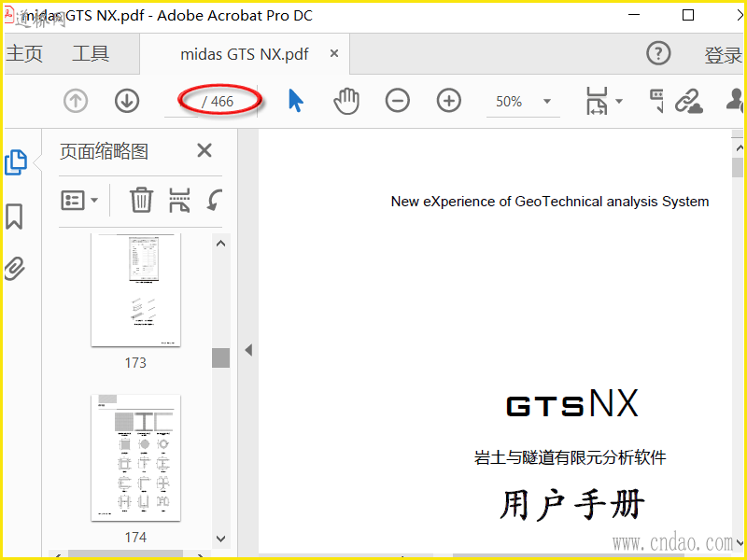Rotate page counterclockwise
Viewport: 747px width, 560px height.
point(215,200)
